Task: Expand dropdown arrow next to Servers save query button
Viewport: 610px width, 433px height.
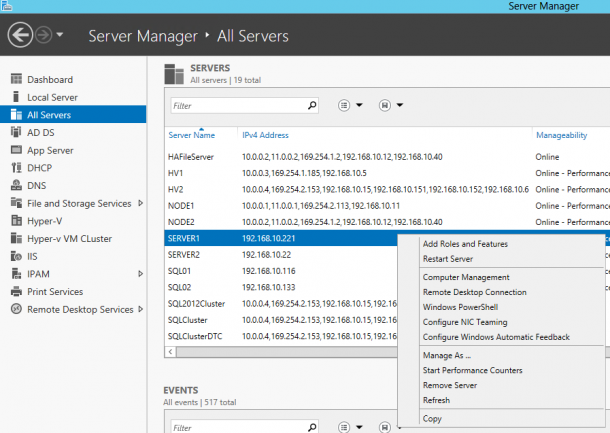Action: (x=400, y=105)
